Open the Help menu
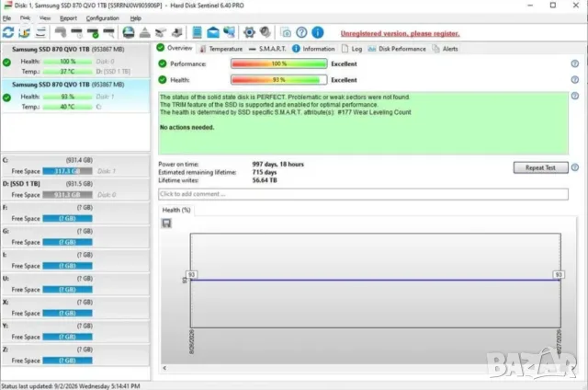Image resolution: width=588 pixels, height=390 pixels. click(136, 18)
